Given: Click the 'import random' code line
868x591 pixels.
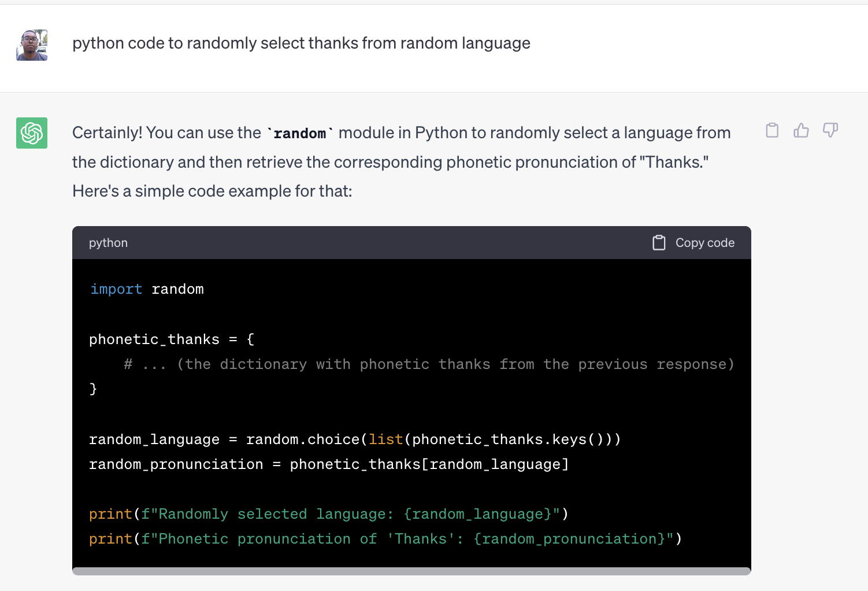Looking at the screenshot, I should click(147, 289).
